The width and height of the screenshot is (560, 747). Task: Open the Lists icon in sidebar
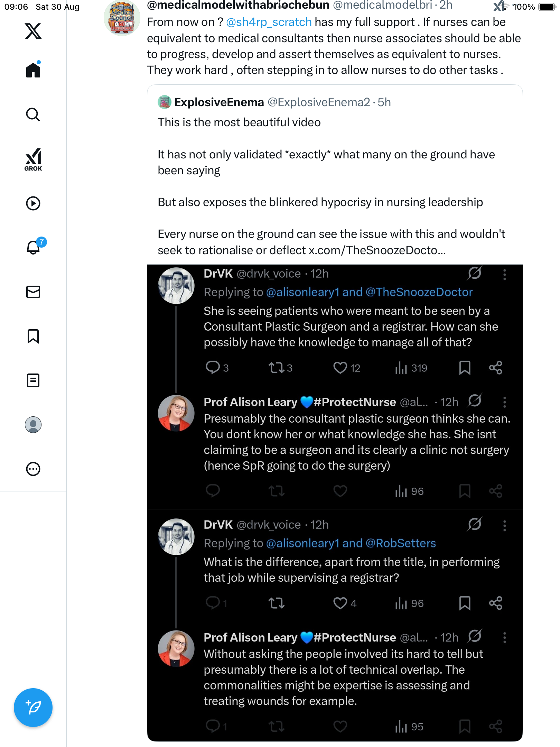point(33,380)
